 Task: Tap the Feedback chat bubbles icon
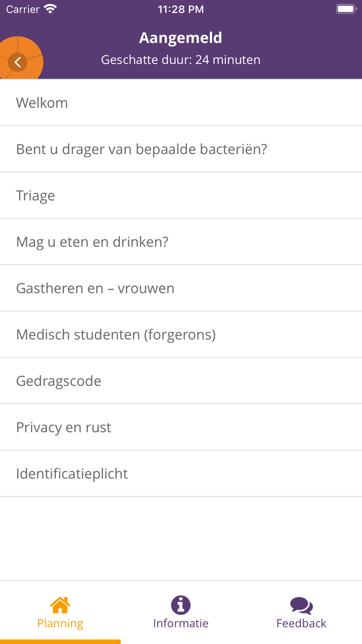coord(301,604)
